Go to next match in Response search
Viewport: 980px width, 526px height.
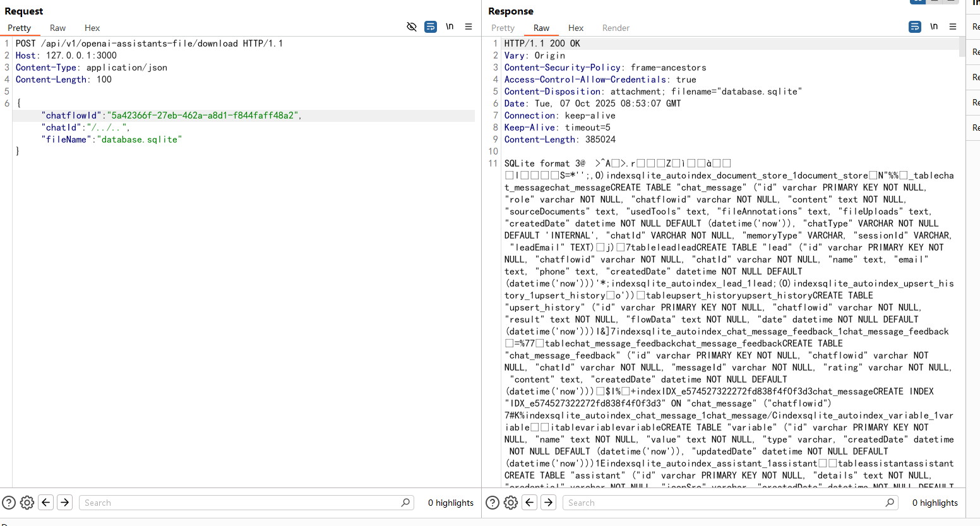(549, 503)
